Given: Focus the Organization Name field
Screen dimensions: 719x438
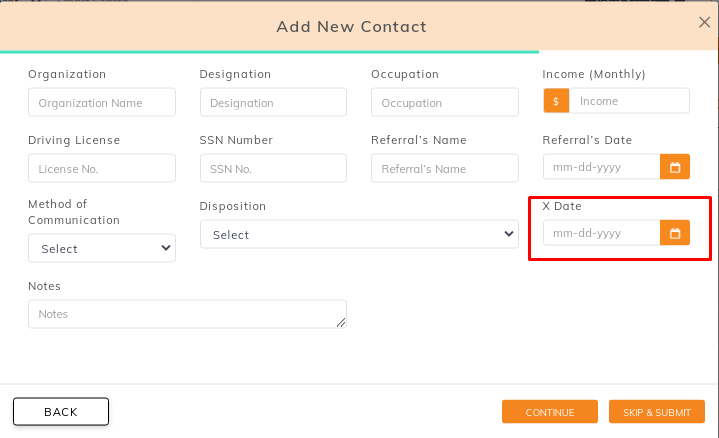Looking at the screenshot, I should [x=102, y=102].
